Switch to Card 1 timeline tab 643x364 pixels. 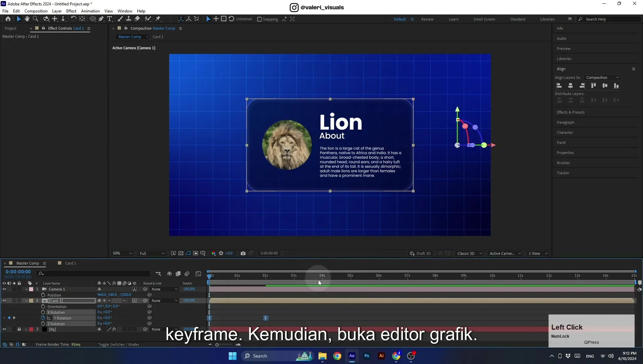[70, 263]
